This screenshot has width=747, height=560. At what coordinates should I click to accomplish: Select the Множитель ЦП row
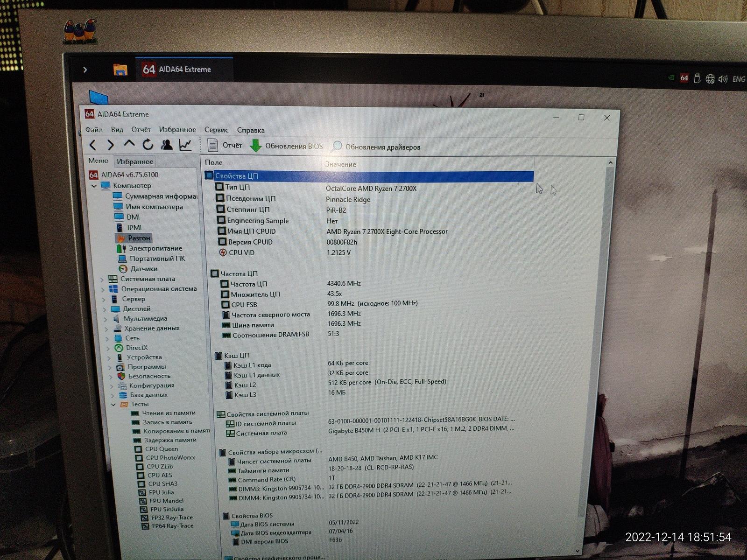282,294
